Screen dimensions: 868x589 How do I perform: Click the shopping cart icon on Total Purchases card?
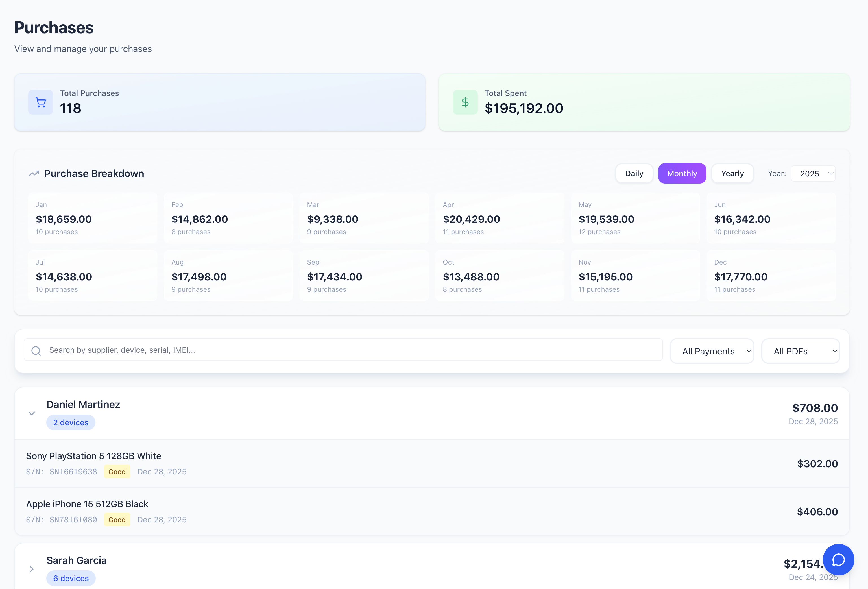40,102
